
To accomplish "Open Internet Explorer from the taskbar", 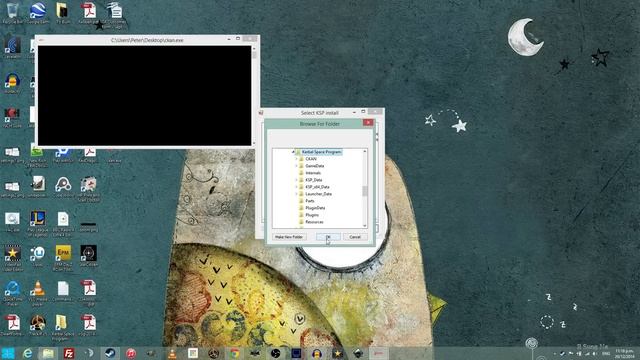I will [27, 353].
